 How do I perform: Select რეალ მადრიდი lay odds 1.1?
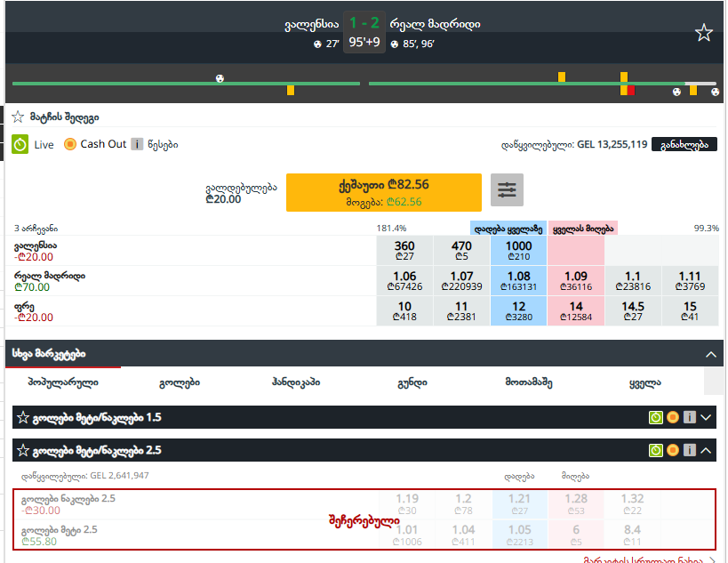pyautogui.click(x=633, y=280)
